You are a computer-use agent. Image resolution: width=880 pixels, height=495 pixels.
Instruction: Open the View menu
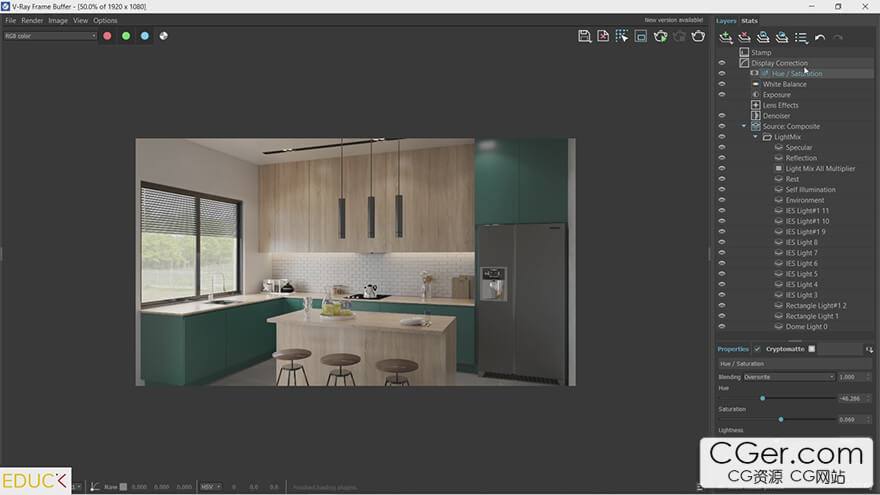pyautogui.click(x=80, y=20)
